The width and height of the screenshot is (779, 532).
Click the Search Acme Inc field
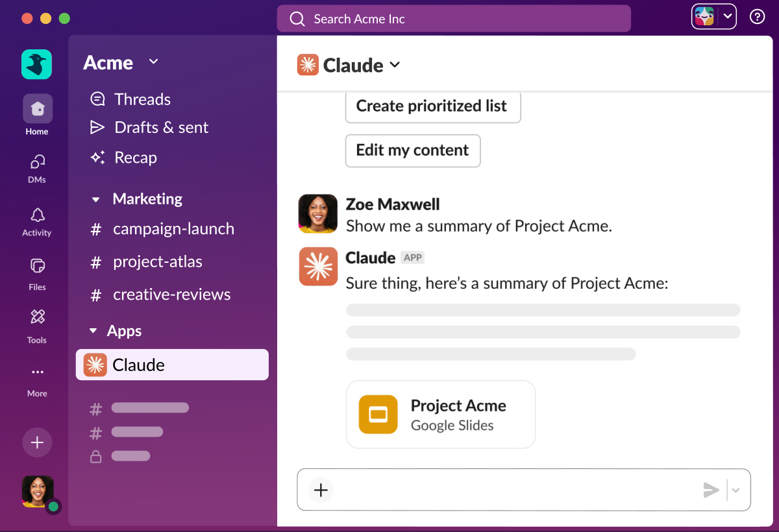tap(453, 19)
